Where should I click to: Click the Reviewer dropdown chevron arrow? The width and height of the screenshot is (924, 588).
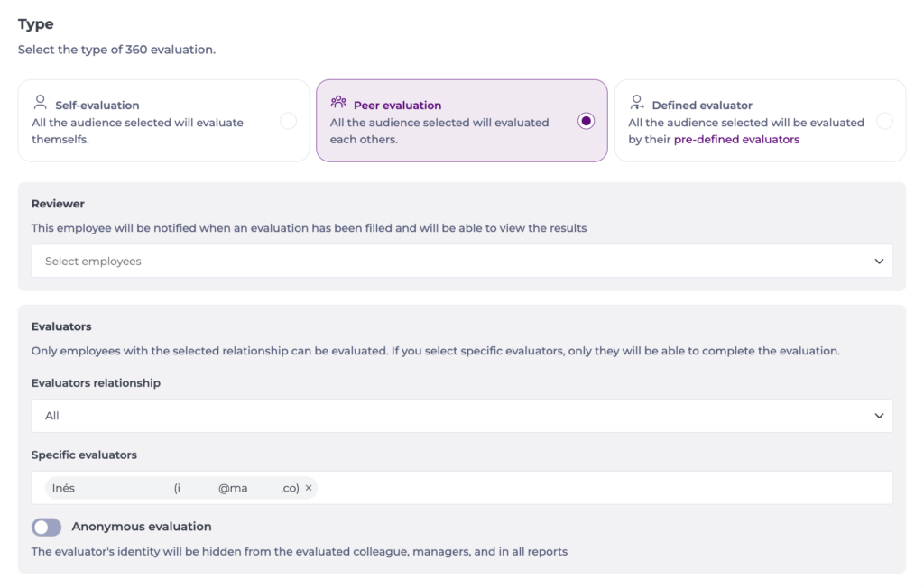click(x=879, y=262)
